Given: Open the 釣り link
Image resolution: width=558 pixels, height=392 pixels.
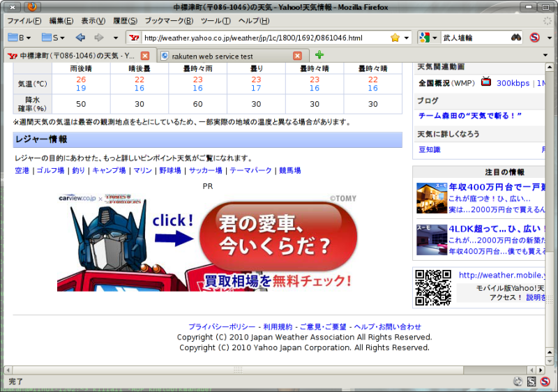Looking at the screenshot, I should click(x=78, y=170).
